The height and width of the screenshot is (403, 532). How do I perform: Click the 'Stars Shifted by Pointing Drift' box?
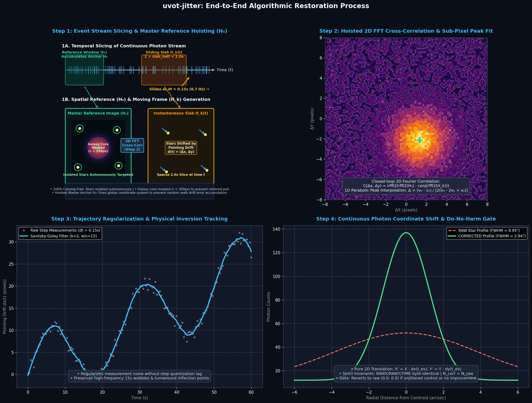(181, 148)
